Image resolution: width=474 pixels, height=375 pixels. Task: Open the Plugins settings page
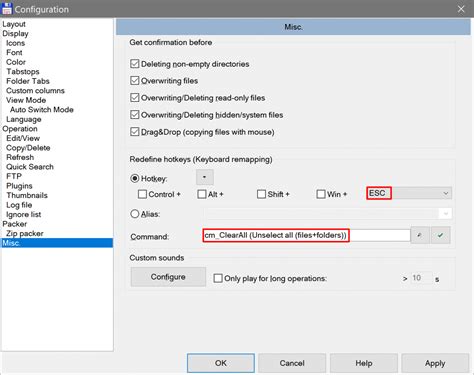[x=19, y=186]
